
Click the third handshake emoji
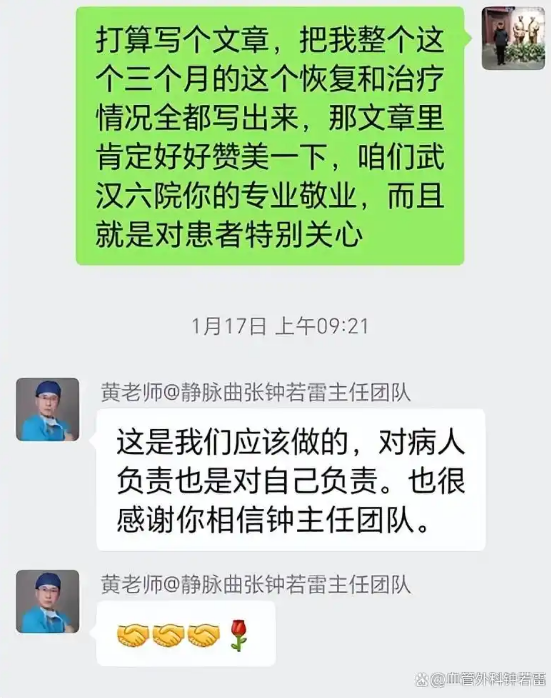point(204,635)
